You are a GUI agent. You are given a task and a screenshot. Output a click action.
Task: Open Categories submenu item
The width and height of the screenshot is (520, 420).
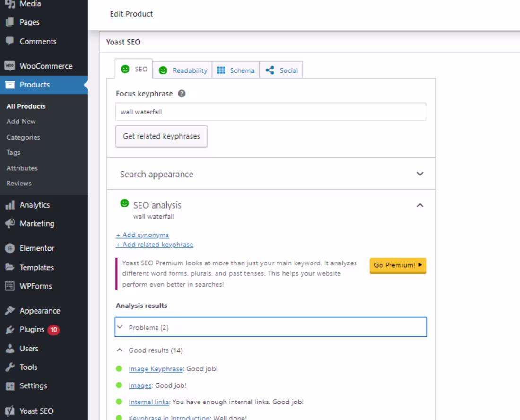23,137
